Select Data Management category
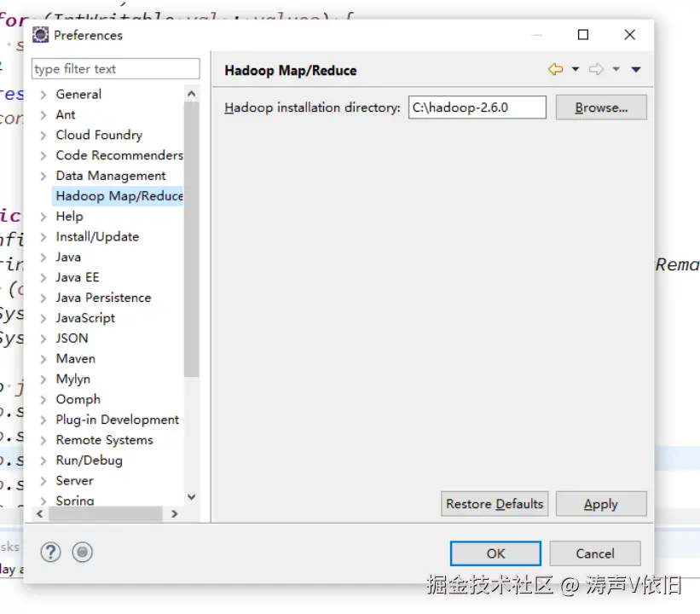 [x=111, y=176]
